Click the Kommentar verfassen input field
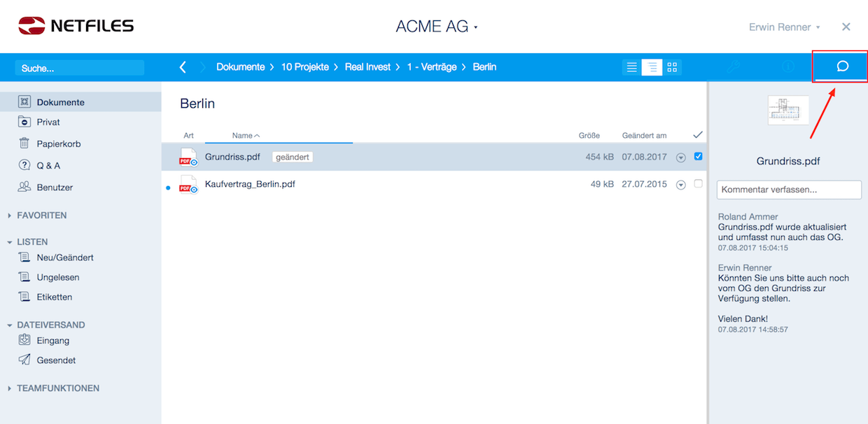868x424 pixels. [789, 190]
